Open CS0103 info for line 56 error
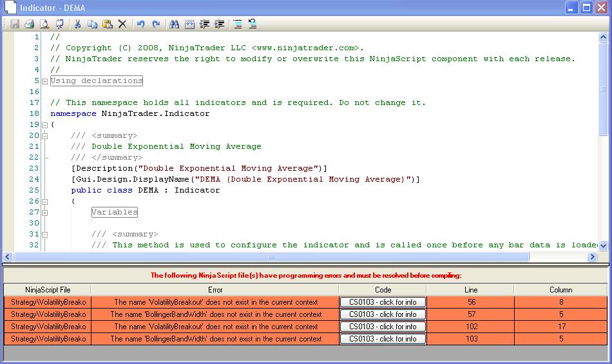This screenshot has height=364, width=612. [383, 302]
